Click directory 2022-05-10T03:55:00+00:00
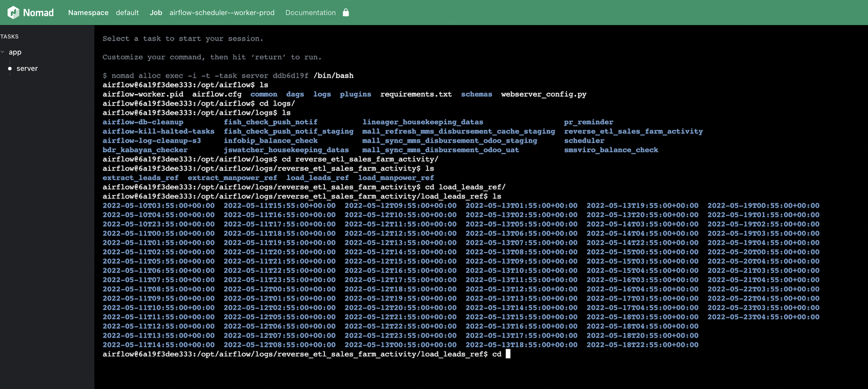 pos(158,205)
